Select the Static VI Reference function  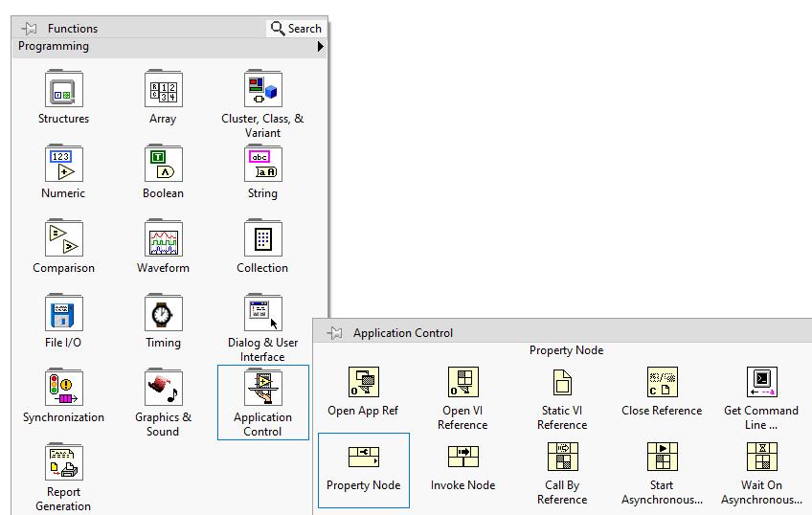coord(562,382)
